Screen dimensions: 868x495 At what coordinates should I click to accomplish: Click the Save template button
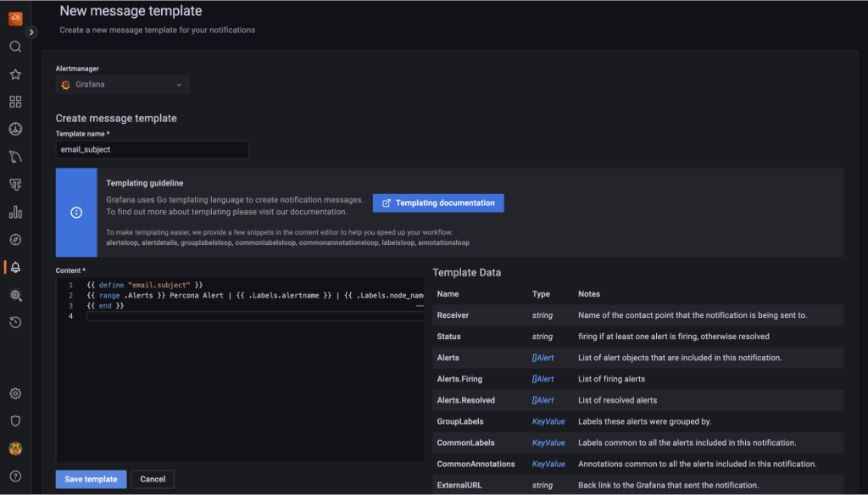pyautogui.click(x=90, y=479)
